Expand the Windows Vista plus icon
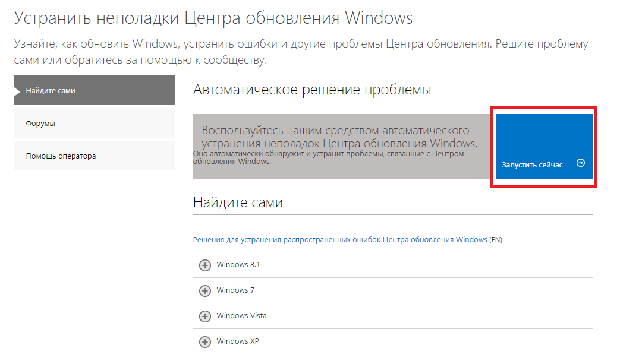The width and height of the screenshot is (617, 364). [204, 316]
